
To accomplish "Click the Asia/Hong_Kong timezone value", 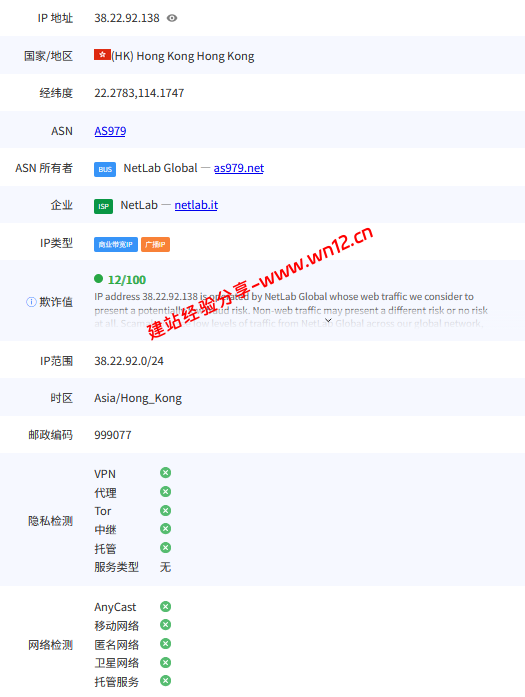I will [138, 398].
